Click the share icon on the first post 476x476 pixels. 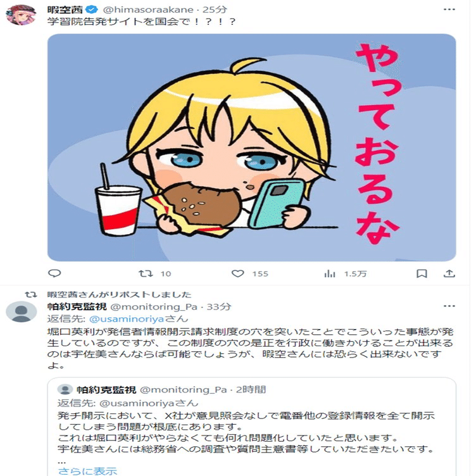coord(449,273)
